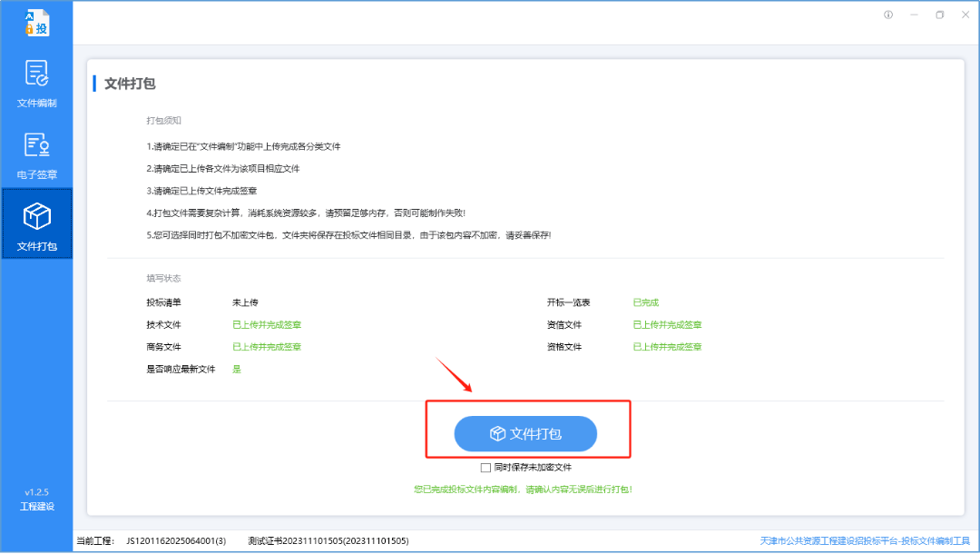Viewport: 980px width, 554px height.
Task: Click notice line 1 about 文件编制
Action: click(x=243, y=147)
